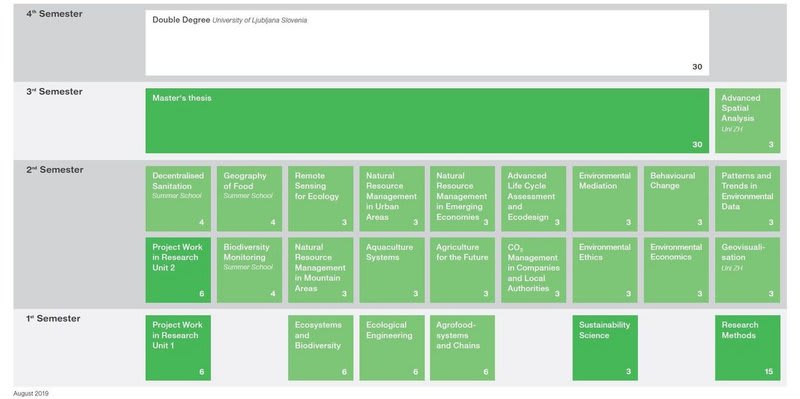Select the Master's thesis block
This screenshot has width=800, height=399.
(x=427, y=121)
